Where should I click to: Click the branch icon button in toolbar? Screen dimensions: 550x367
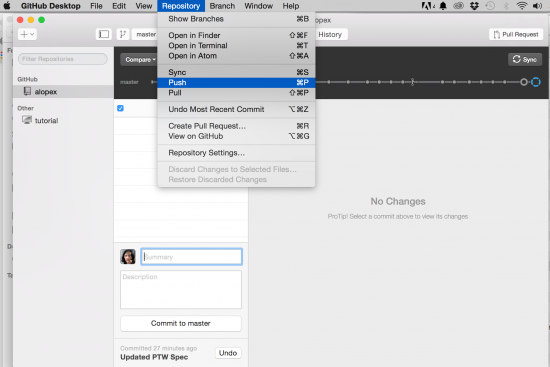123,34
